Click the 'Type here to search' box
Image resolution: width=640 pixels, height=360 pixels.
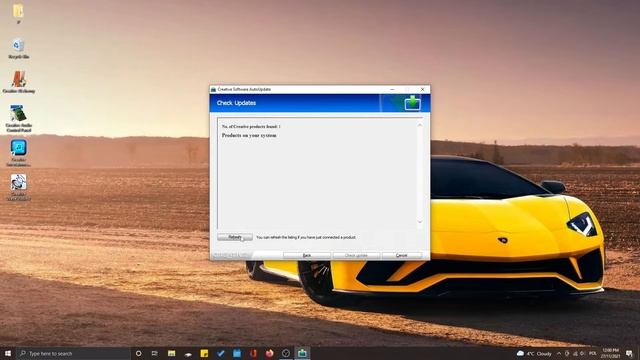(x=73, y=353)
